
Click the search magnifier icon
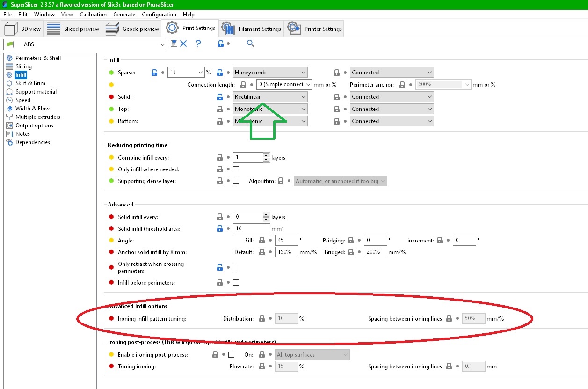coord(251,44)
